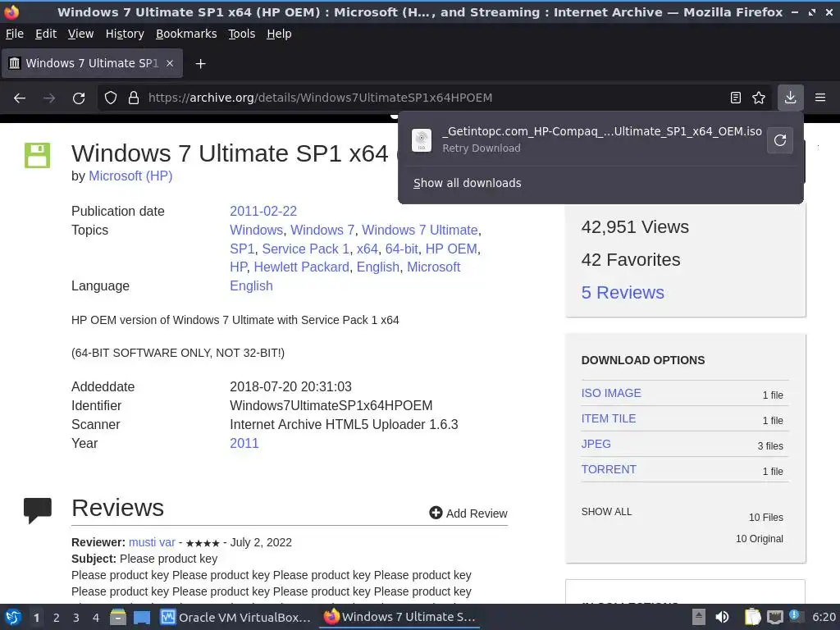Follow the Year 2011 link
This screenshot has height=630, width=840.
click(x=244, y=443)
